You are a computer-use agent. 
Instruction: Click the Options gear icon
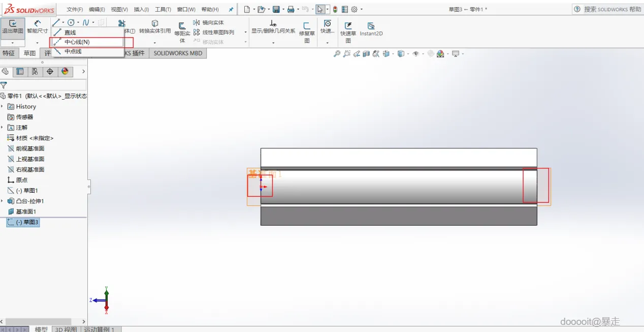(x=355, y=9)
